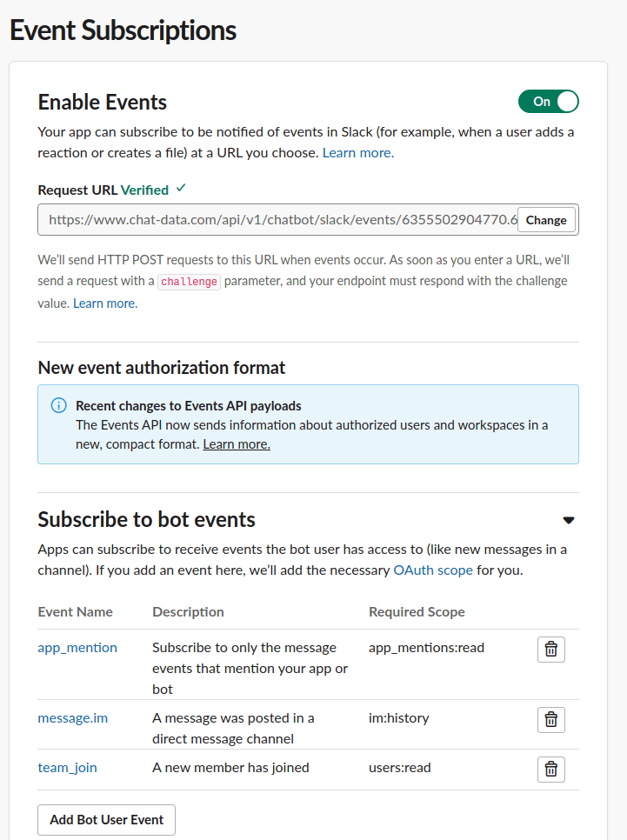Image resolution: width=627 pixels, height=840 pixels.
Task: Remove message.im event via trash icon
Action: point(550,719)
